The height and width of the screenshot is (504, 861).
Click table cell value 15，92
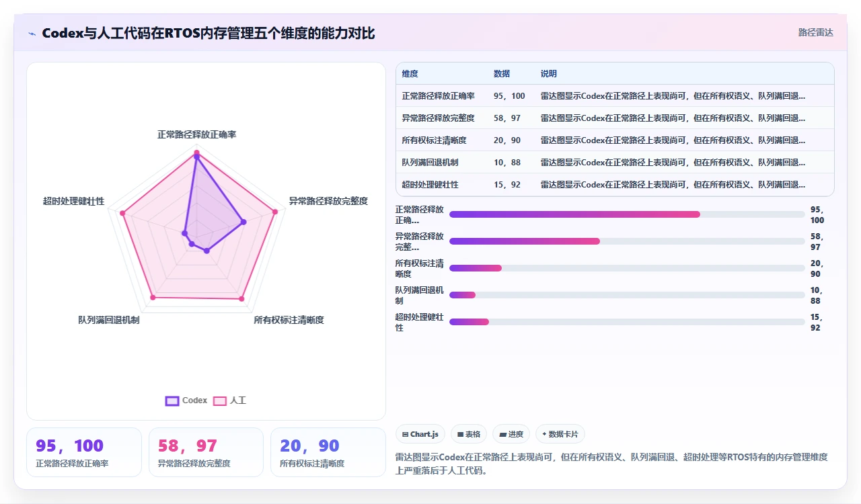(507, 185)
